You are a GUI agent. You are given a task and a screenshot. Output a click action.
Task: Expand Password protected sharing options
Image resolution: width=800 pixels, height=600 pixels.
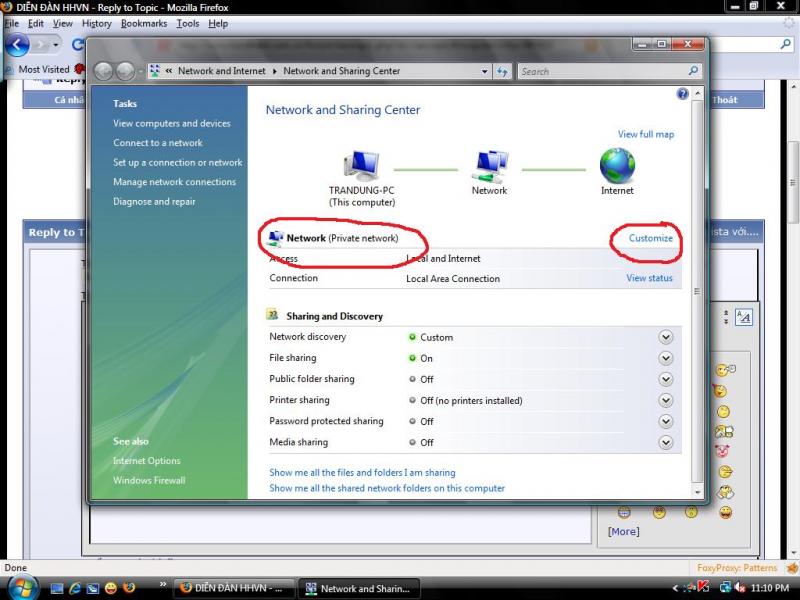pos(666,421)
